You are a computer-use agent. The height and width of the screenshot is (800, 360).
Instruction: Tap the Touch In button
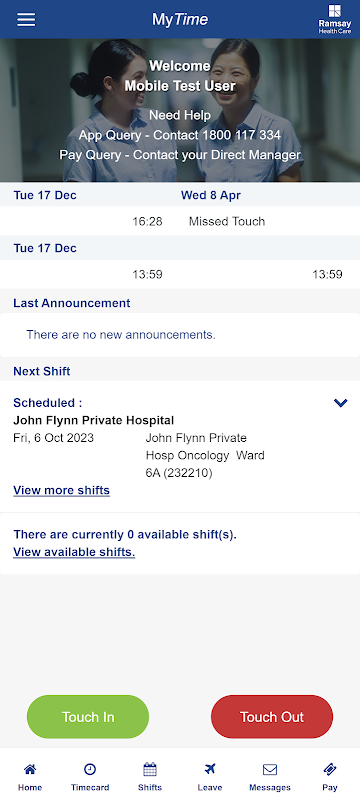(88, 716)
